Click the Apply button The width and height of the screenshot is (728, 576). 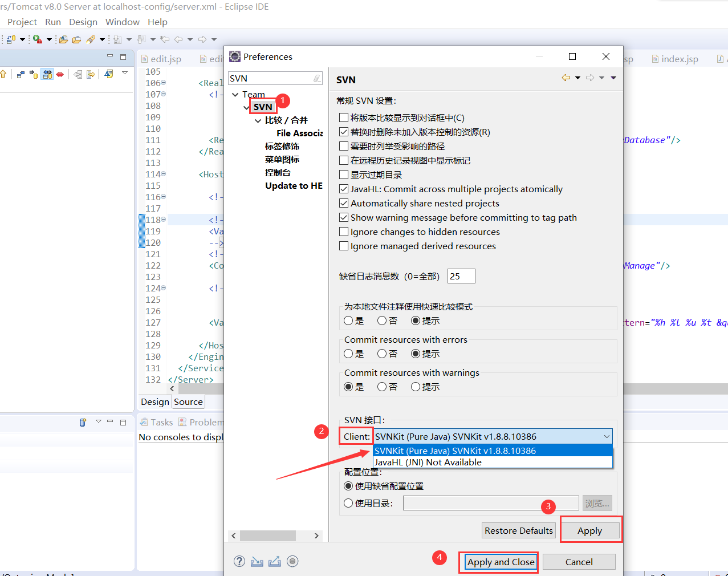click(x=589, y=530)
